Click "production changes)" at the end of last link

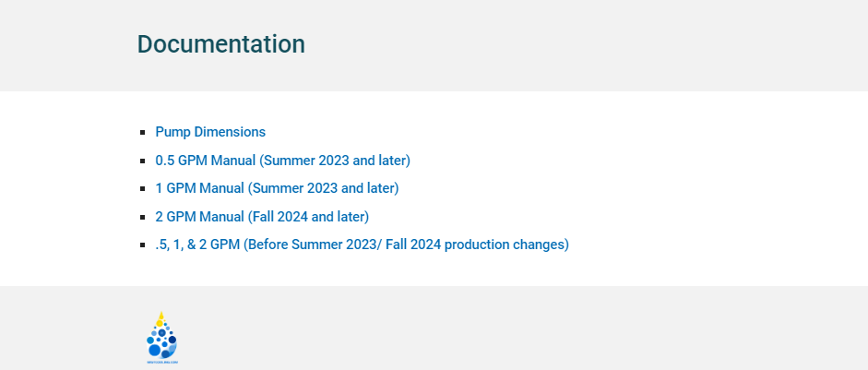point(506,245)
